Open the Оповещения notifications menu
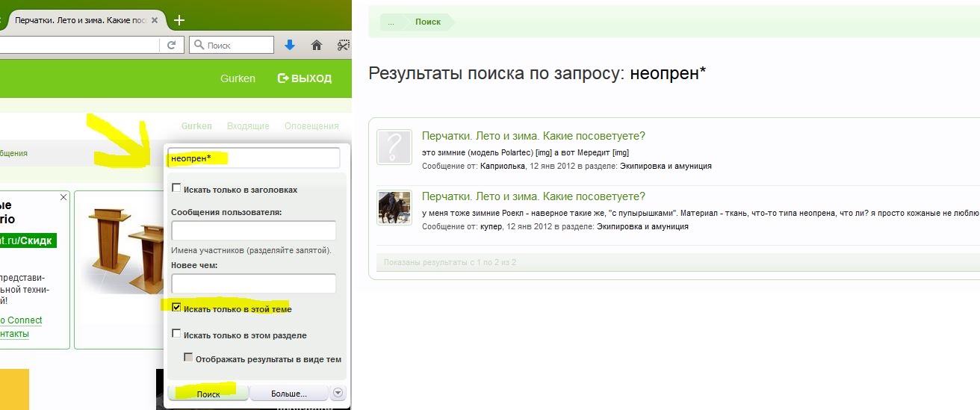Screen dimensions: 980x410 [311, 126]
